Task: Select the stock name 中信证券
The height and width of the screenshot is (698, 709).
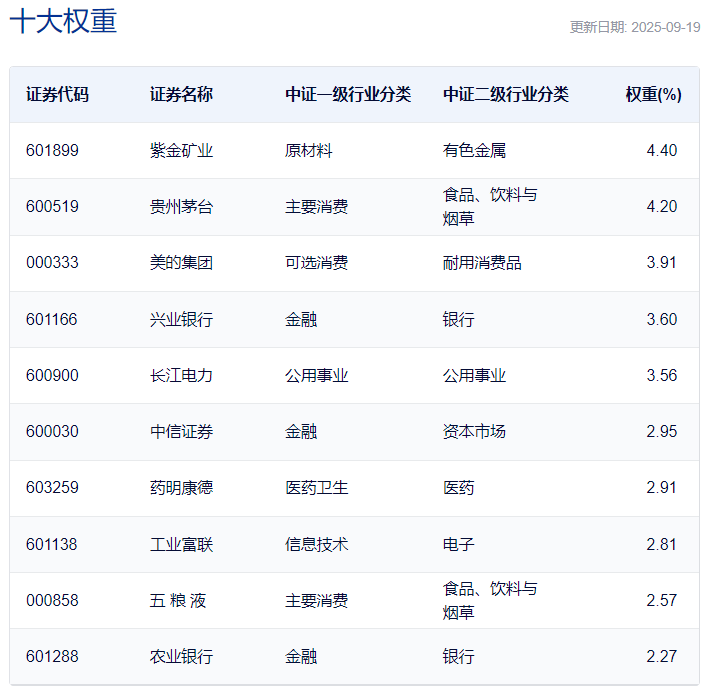Action: click(x=181, y=432)
